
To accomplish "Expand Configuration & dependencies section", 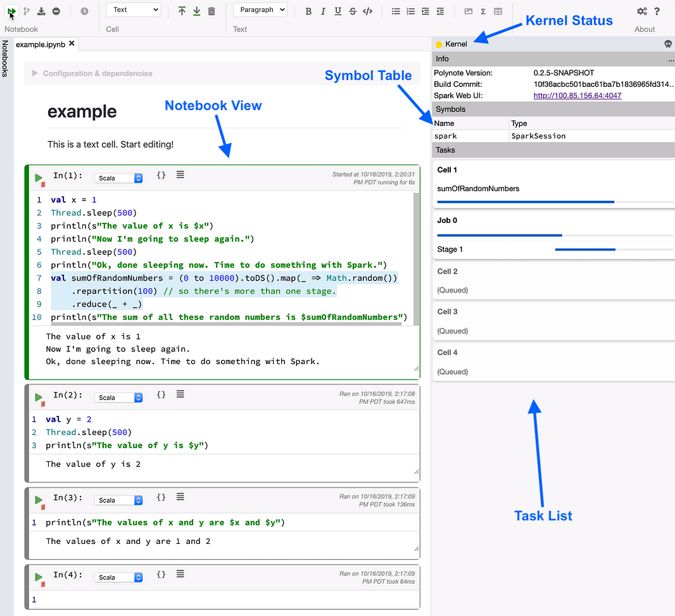I will (222, 73).
